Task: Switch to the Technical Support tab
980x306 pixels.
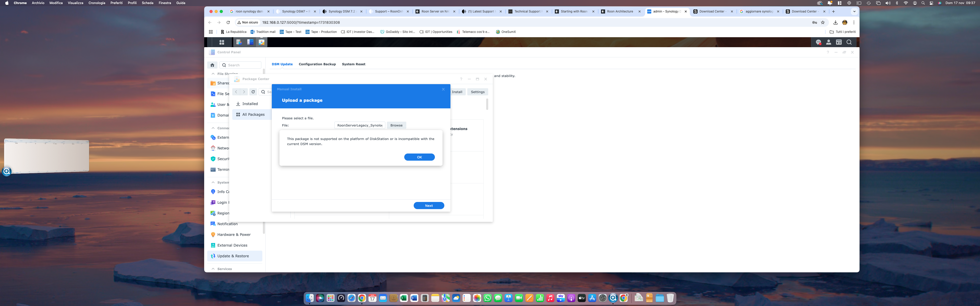Action: [528, 11]
